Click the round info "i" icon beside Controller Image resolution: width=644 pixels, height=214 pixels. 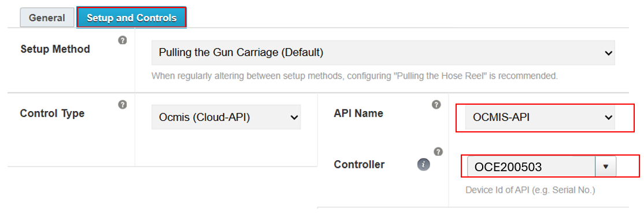(423, 165)
